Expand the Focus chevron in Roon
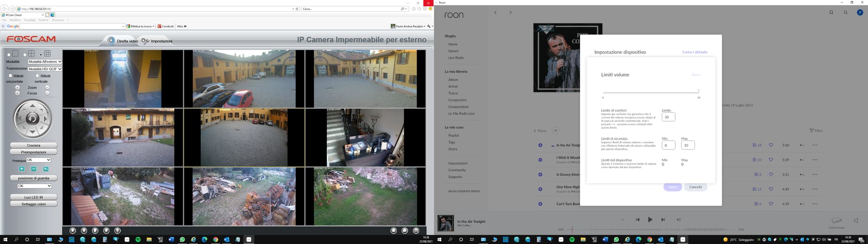868x244 pixels. [535, 131]
